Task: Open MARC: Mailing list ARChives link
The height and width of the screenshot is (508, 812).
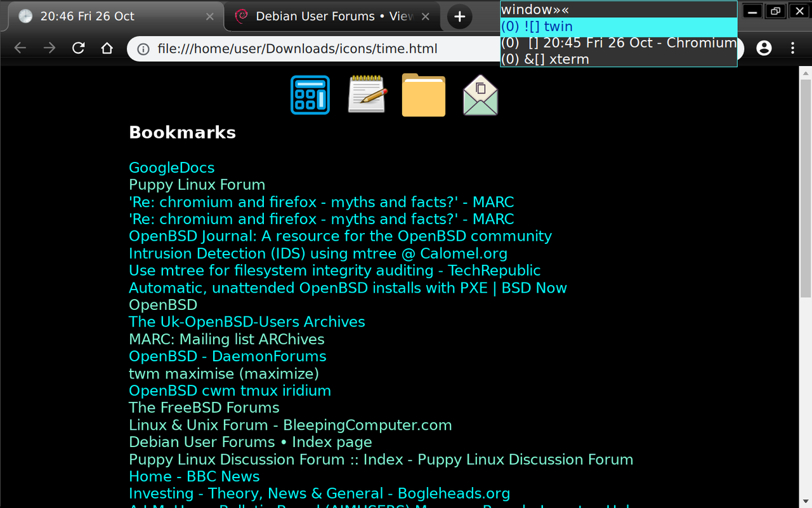Action: coord(227,339)
